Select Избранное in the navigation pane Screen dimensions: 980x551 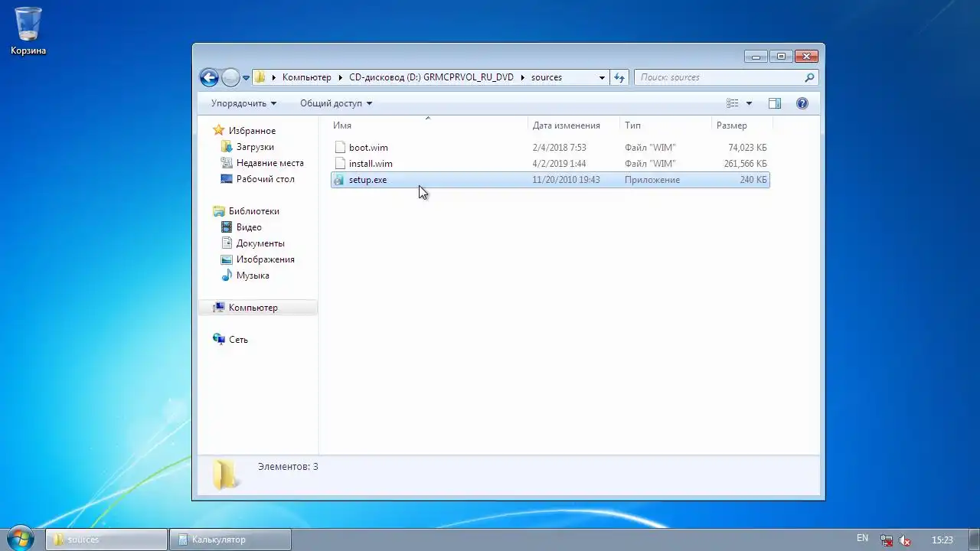252,131
